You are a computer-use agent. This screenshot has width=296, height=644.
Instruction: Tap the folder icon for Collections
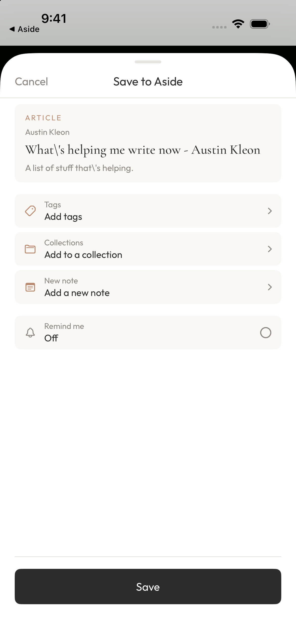(30, 249)
